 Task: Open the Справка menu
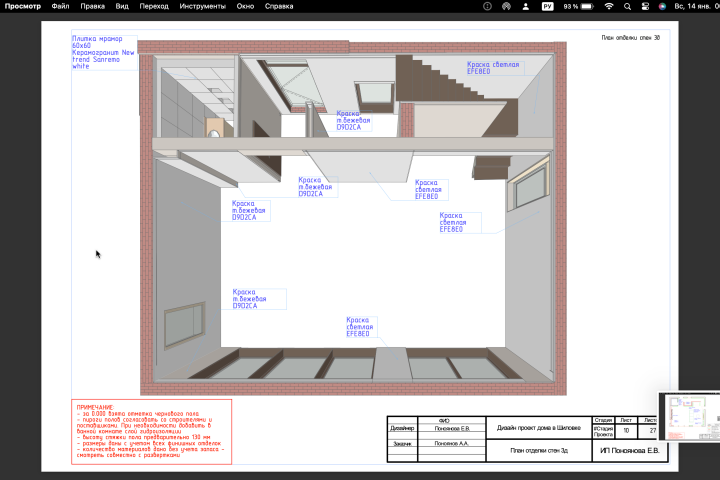tap(279, 6)
